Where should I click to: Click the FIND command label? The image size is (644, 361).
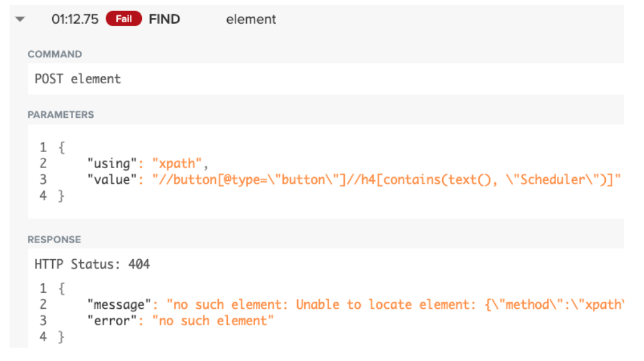164,19
